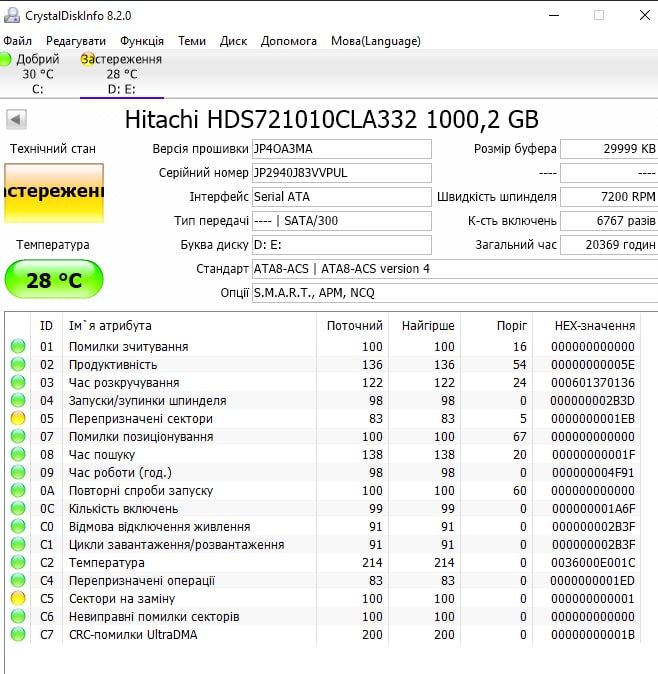Open the Редагувати menu

[76, 41]
